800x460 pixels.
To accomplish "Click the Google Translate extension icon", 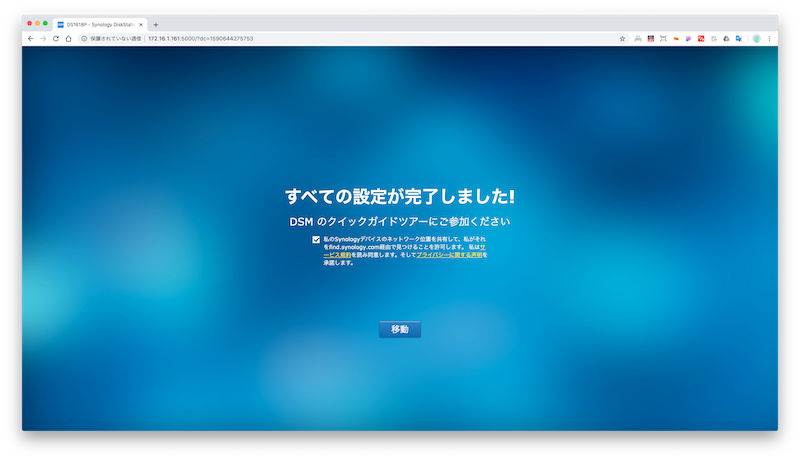I will (x=738, y=39).
